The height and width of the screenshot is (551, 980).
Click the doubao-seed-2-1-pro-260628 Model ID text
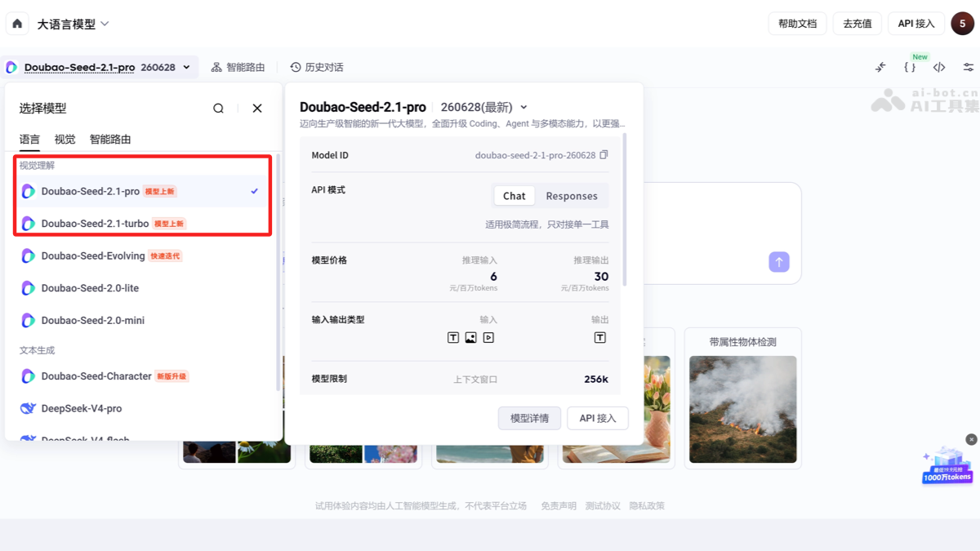click(535, 155)
